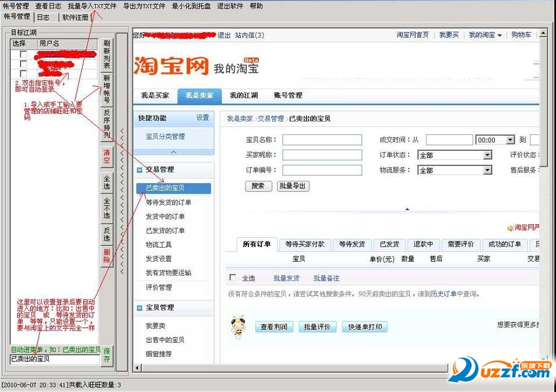Open 评价管理 in sidebar
Image resolution: width=556 pixels, height=392 pixels.
coord(159,288)
